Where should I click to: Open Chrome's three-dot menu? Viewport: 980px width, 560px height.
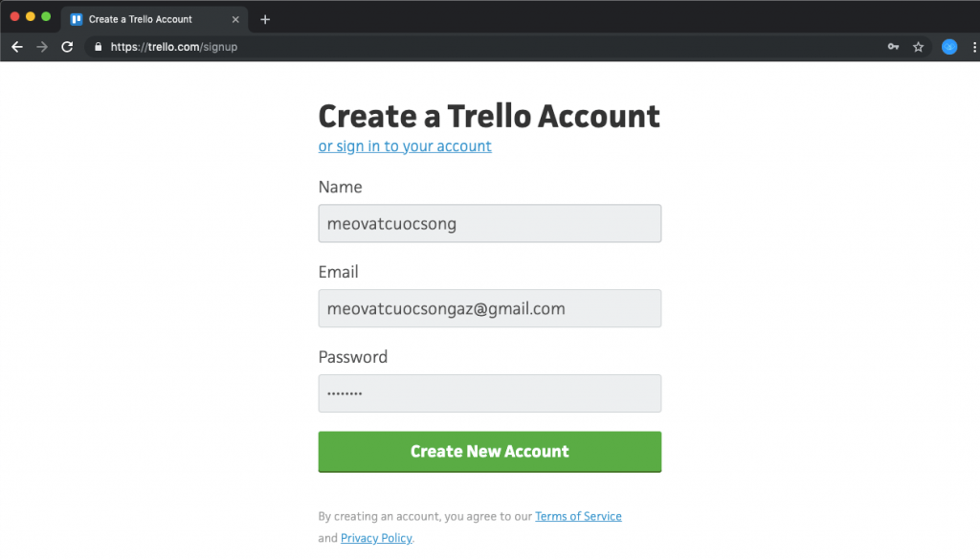tap(974, 47)
